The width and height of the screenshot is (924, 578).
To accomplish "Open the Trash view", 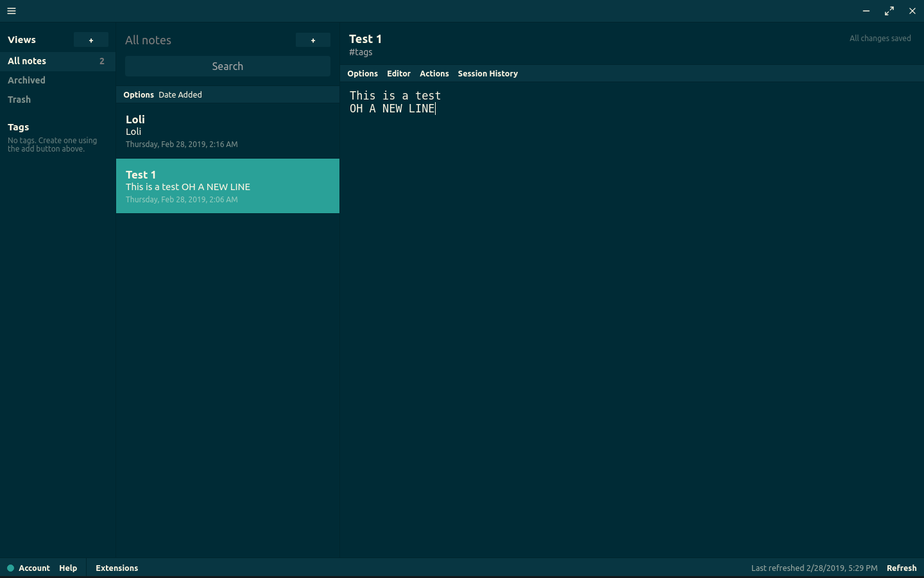I will pos(19,99).
